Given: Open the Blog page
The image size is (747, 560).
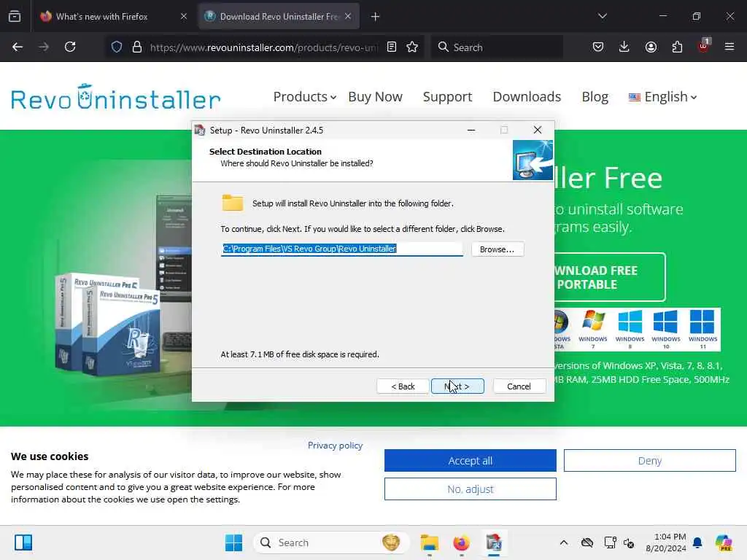Looking at the screenshot, I should (595, 97).
